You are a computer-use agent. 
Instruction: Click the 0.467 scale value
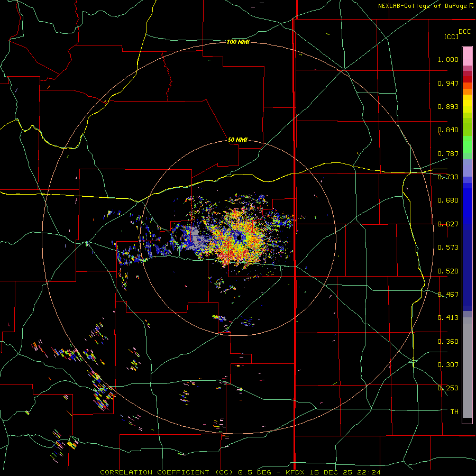(x=448, y=295)
